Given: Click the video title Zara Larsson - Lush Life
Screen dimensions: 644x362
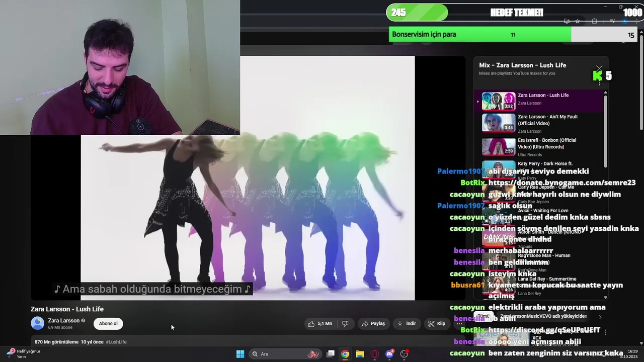Looking at the screenshot, I should pos(67,309).
